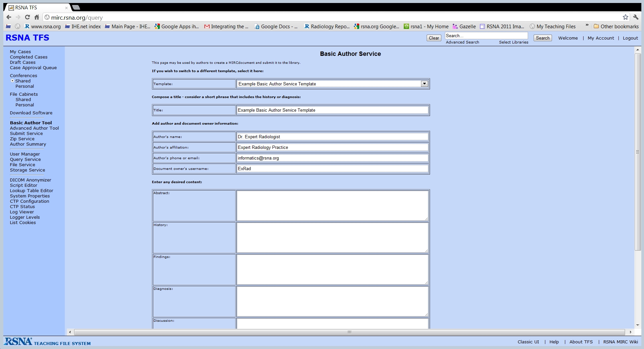Open the RSNA 2011 Ima... bookmark
The height and width of the screenshot is (349, 644).
click(x=502, y=27)
